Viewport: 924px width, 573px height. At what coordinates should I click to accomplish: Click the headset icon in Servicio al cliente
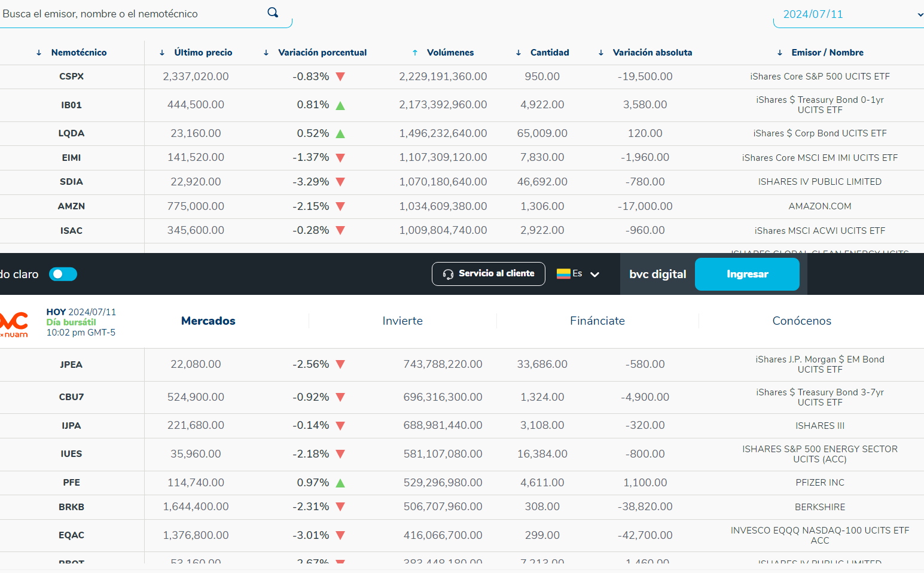tap(448, 274)
